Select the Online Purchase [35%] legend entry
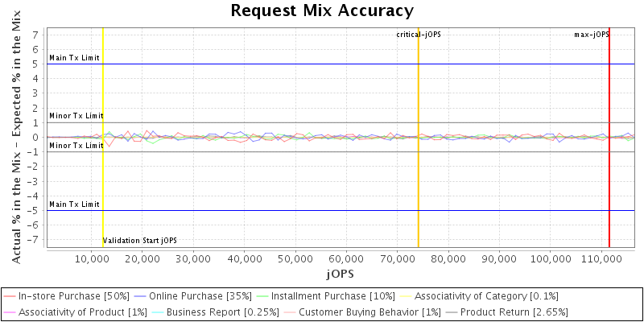644x322 pixels. (206, 296)
